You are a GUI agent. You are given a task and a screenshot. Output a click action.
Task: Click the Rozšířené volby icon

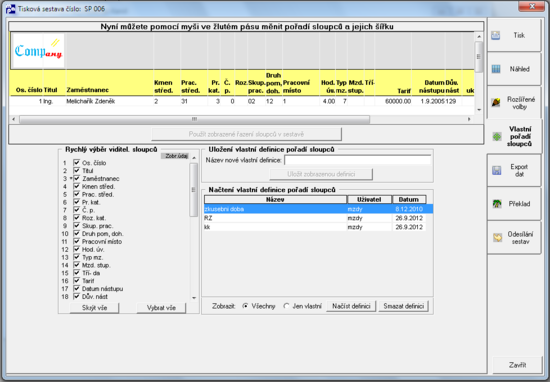[x=496, y=102]
